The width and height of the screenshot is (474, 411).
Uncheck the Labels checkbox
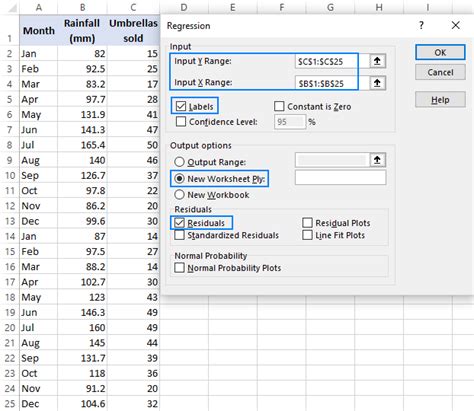click(x=181, y=106)
